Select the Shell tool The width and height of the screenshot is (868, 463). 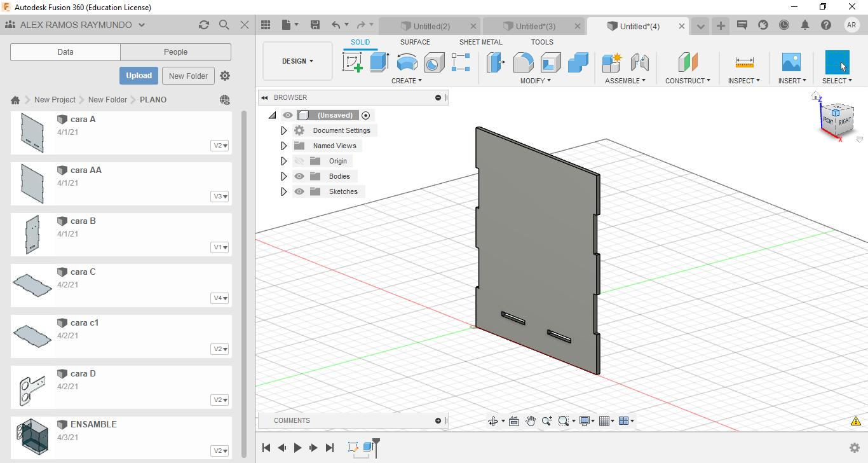[x=551, y=62]
